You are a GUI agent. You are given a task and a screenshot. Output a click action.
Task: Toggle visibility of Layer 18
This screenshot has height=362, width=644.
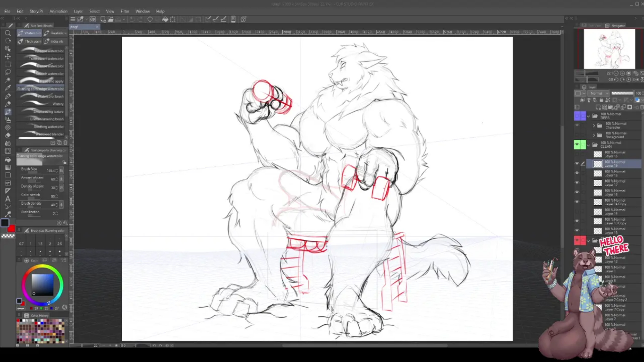click(577, 192)
